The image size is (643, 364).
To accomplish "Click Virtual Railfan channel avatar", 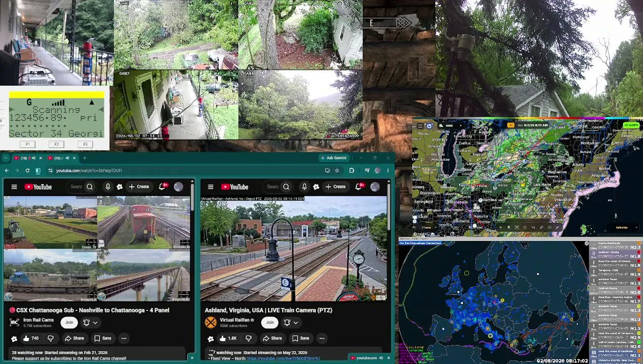I will coord(211,323).
